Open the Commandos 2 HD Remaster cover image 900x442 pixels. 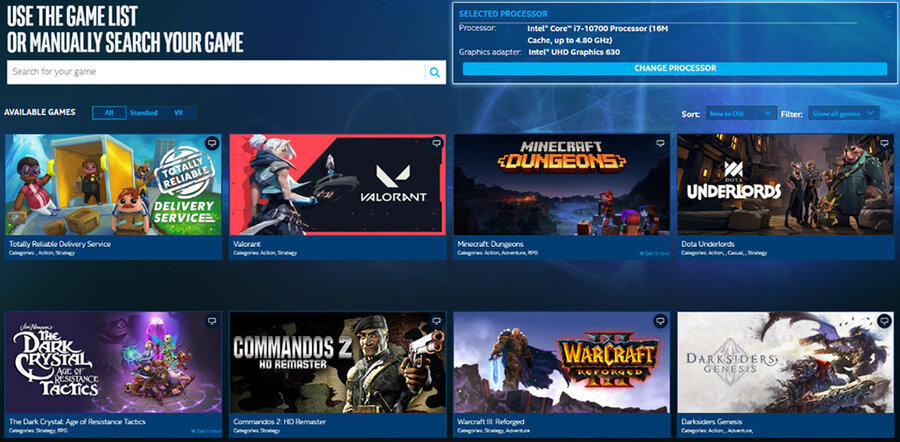[338, 362]
